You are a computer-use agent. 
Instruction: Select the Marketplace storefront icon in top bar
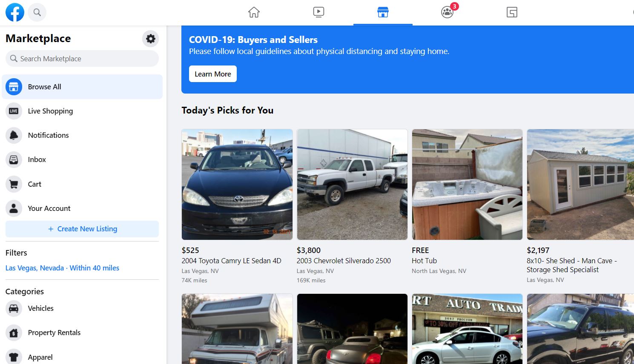pyautogui.click(x=383, y=12)
